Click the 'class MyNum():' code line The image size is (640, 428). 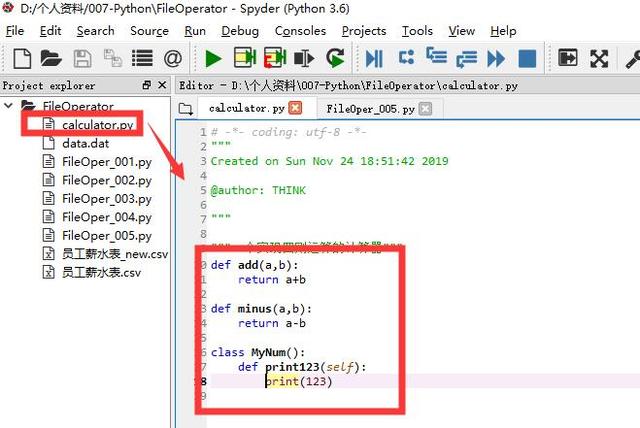(258, 352)
